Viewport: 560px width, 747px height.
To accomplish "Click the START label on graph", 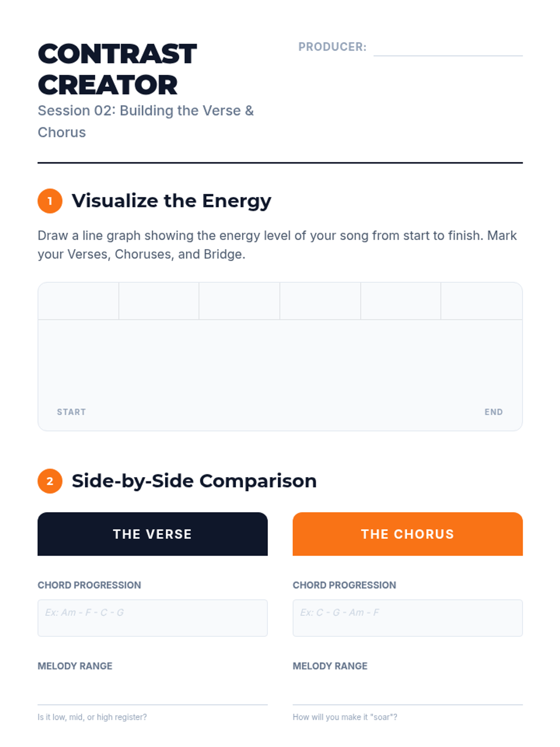I will 71,412.
